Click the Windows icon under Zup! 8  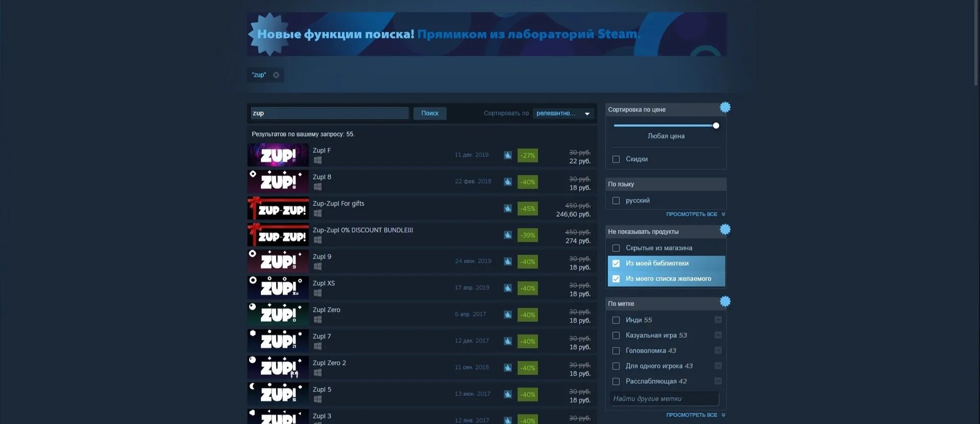317,187
